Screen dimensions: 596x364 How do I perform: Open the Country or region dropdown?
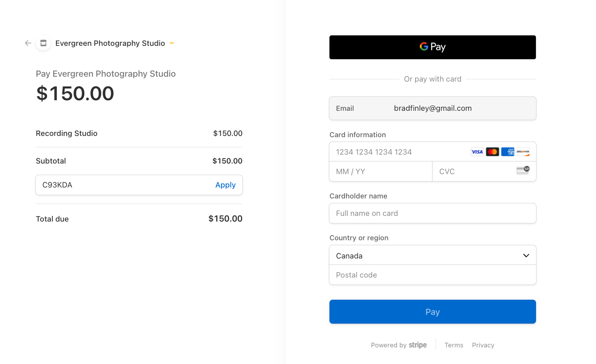click(x=432, y=255)
